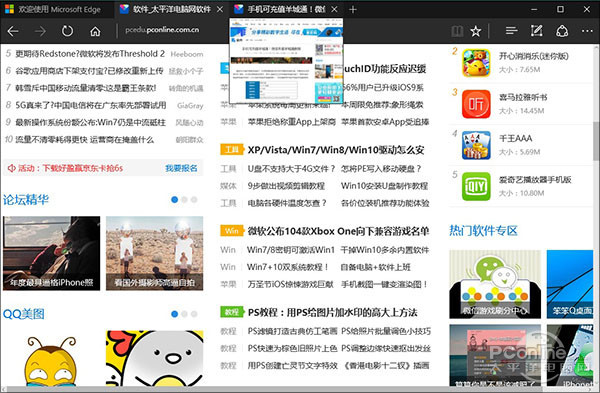
Task: Open the more actions ellipsis menu
Action: coord(587,31)
